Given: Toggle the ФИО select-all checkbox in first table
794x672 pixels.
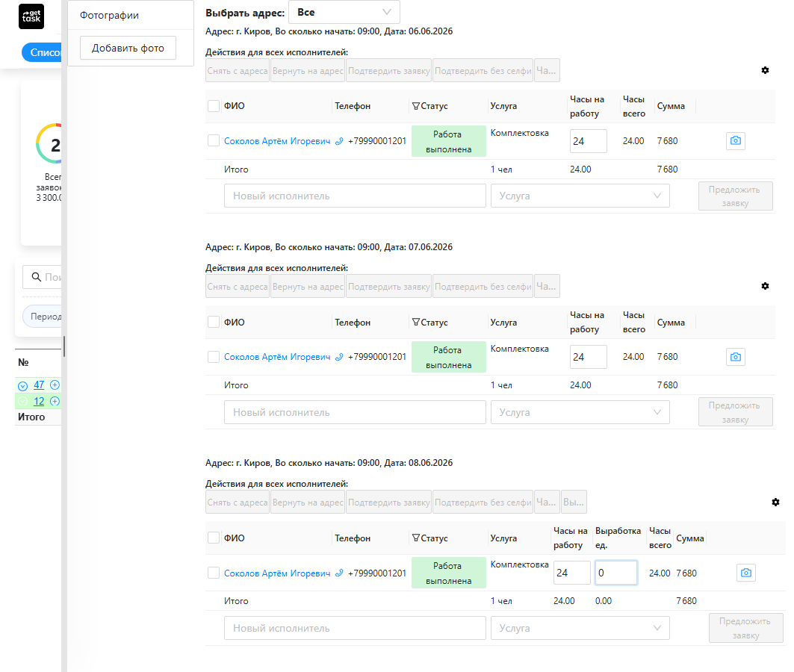Looking at the screenshot, I should click(x=214, y=106).
